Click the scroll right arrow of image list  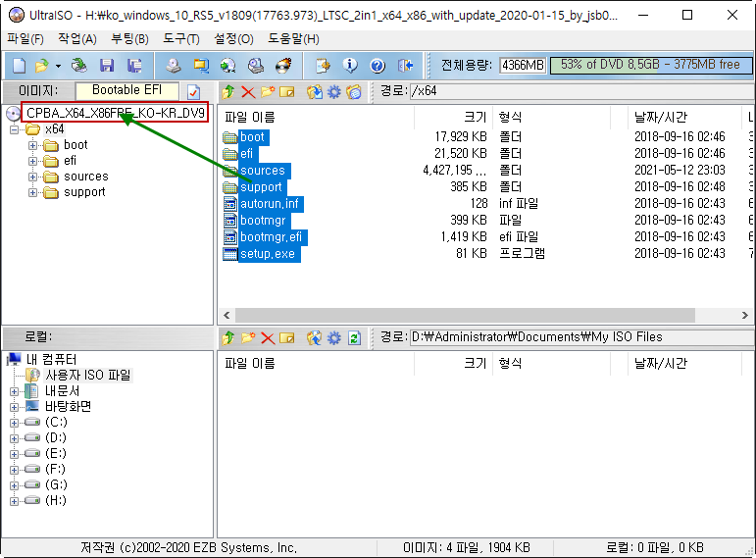pos(745,316)
